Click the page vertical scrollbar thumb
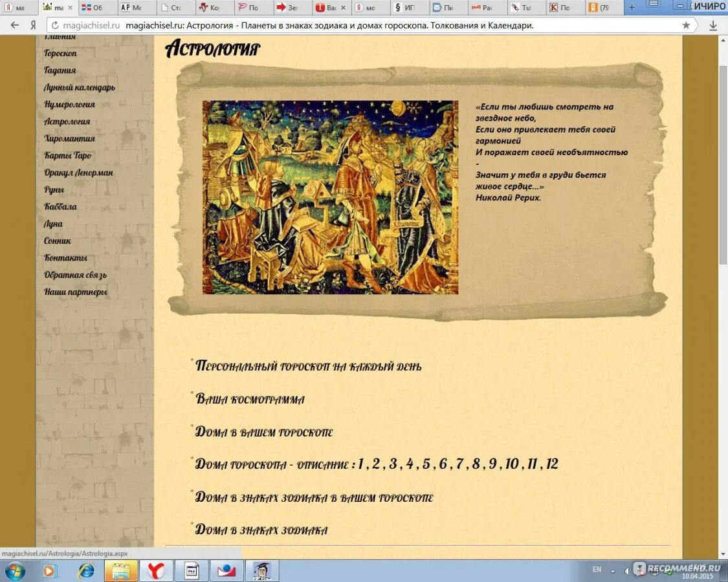 point(723,166)
